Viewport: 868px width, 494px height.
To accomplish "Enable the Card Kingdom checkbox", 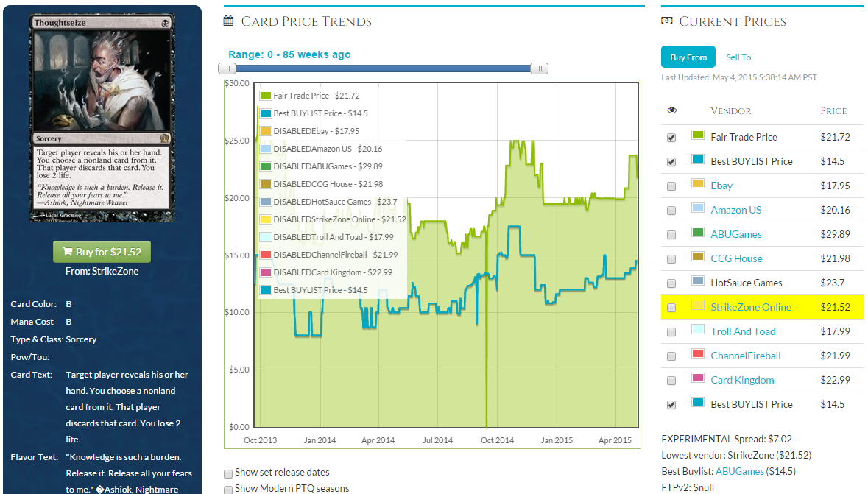I will [x=671, y=381].
